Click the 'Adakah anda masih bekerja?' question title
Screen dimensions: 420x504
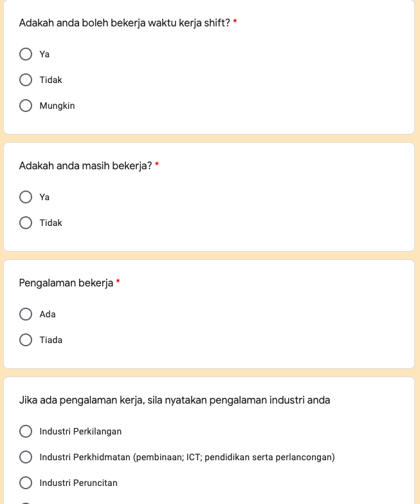86,166
